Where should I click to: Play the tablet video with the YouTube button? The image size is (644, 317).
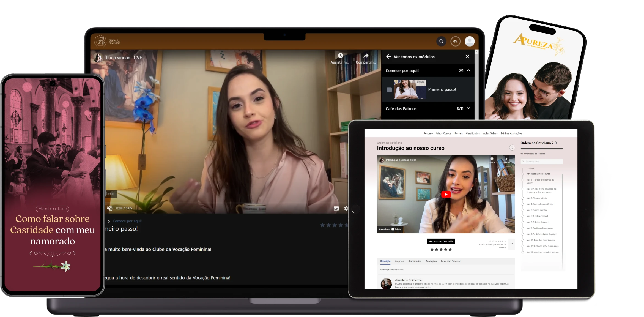pyautogui.click(x=446, y=194)
